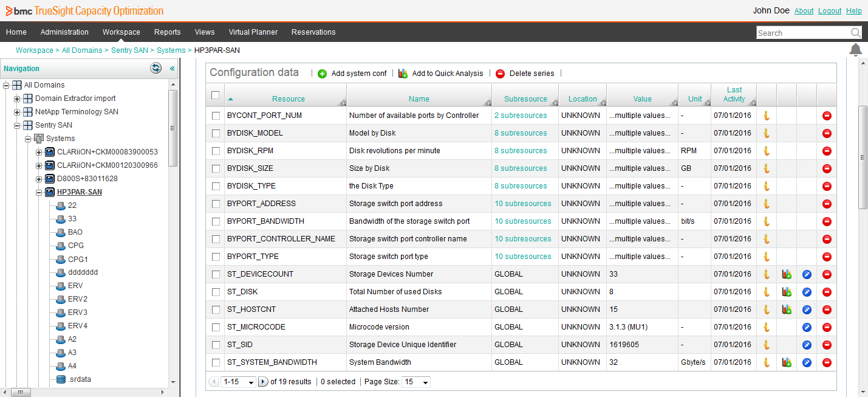This screenshot has height=397, width=868.
Task: Click the navigation tree vertical scrollbar
Action: (x=173, y=128)
